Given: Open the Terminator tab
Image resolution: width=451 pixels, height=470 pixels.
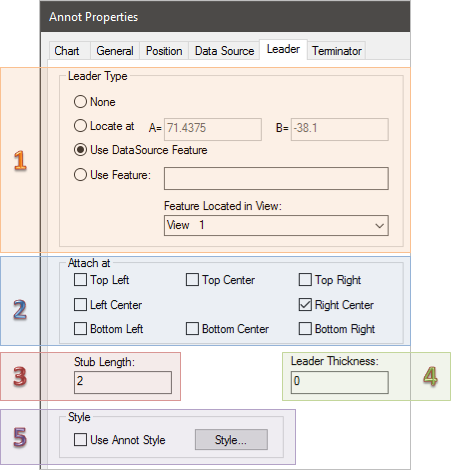Looking at the screenshot, I should [337, 51].
